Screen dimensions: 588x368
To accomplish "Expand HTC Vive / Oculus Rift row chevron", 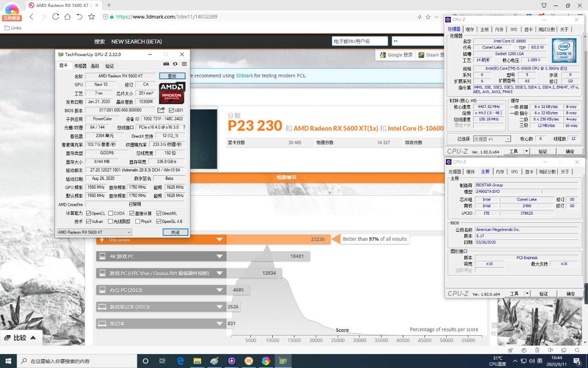I will (220, 273).
